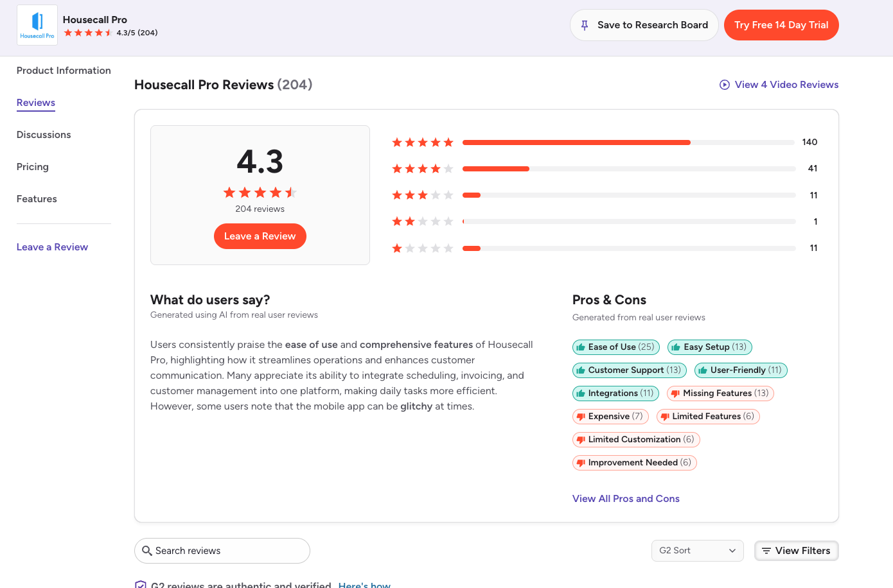The height and width of the screenshot is (588, 893).
Task: Click the play icon beside video reviews
Action: click(725, 85)
